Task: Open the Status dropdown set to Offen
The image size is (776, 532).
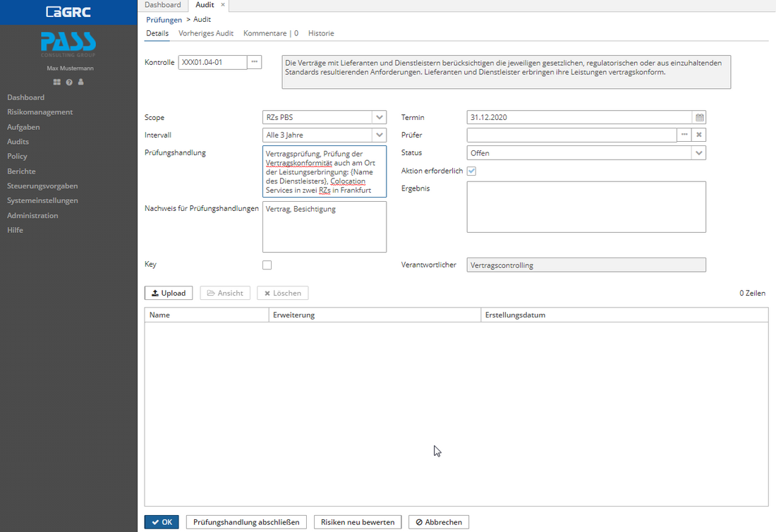Action: (x=698, y=152)
